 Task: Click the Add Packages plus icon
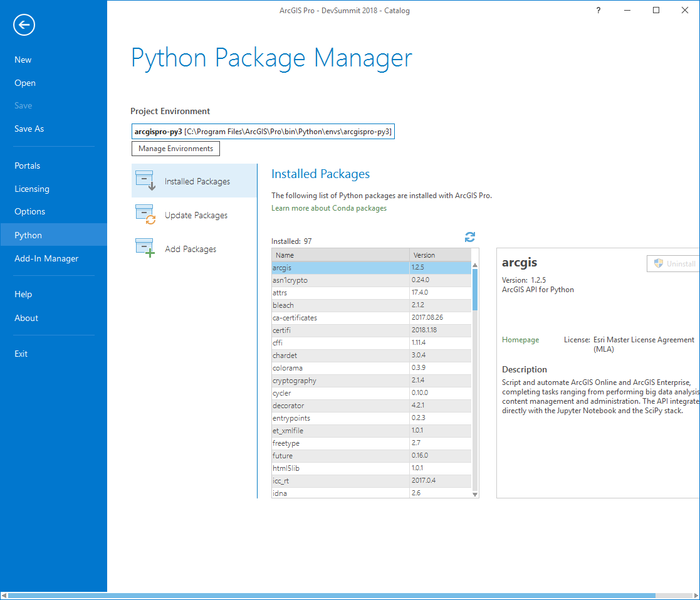tap(145, 248)
